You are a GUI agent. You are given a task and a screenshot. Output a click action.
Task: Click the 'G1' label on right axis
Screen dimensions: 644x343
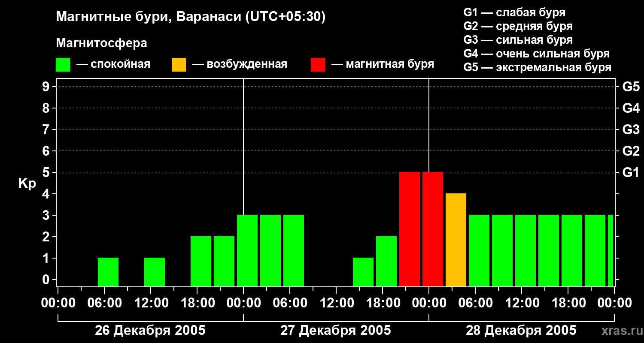[x=631, y=172]
